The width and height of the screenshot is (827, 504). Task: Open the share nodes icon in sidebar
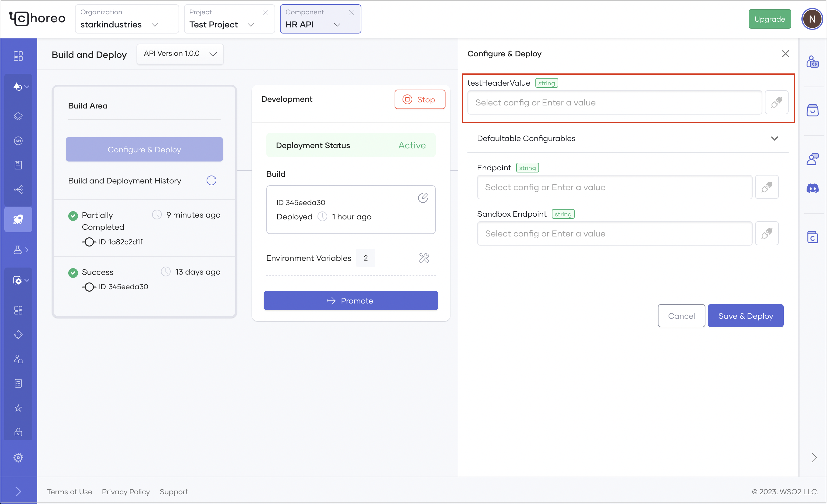point(18,190)
